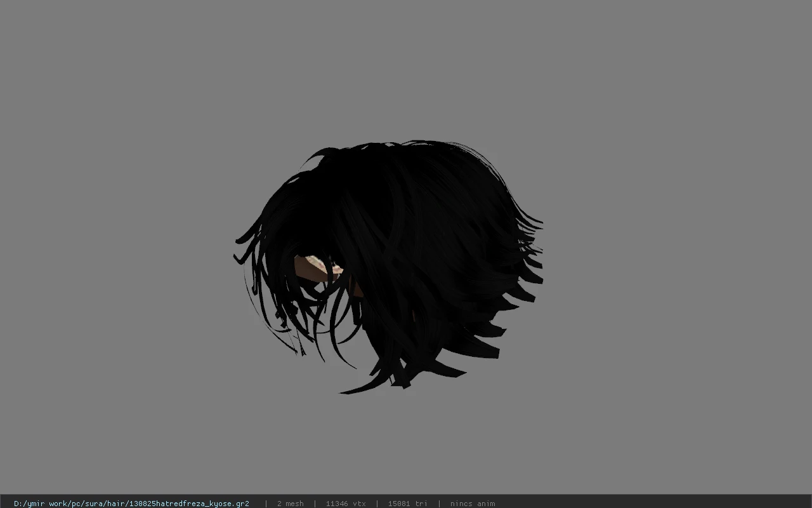Click the spiky hair tips on the right
This screenshot has height=508, width=812.
[528, 267]
